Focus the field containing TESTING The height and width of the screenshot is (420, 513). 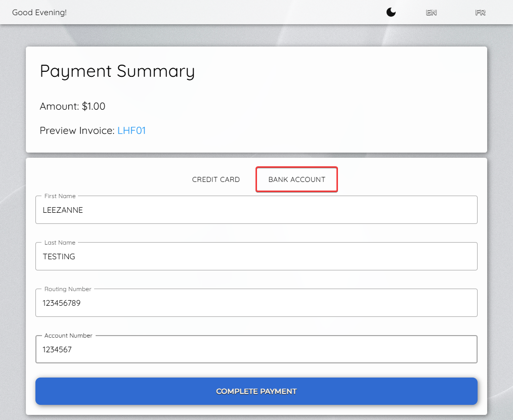coord(256,257)
